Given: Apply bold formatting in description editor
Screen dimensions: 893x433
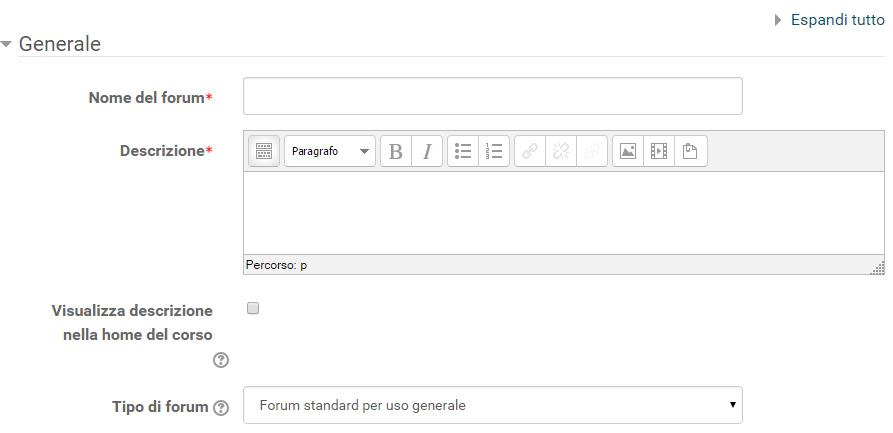Looking at the screenshot, I should tap(396, 151).
